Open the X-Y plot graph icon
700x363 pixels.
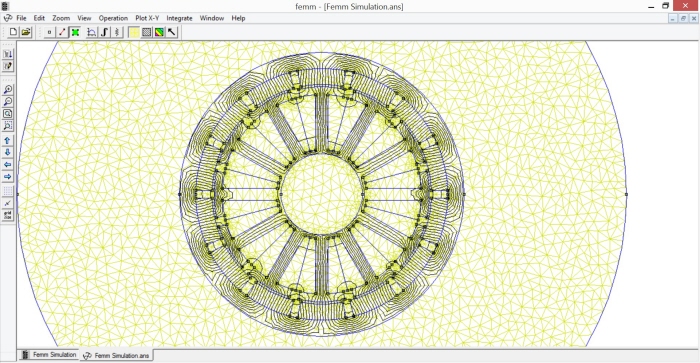point(92,32)
